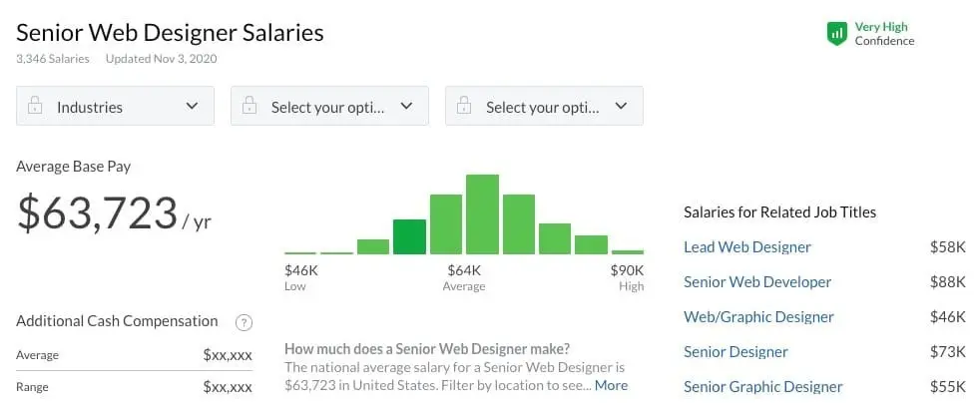
Task: Open Senior Graphic Designer salary link
Action: tap(762, 387)
